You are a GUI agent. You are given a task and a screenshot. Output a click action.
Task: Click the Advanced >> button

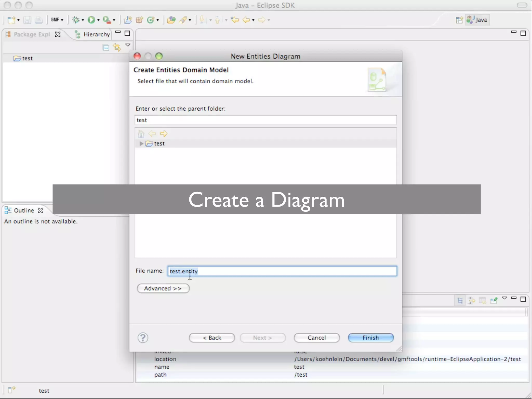[163, 288]
